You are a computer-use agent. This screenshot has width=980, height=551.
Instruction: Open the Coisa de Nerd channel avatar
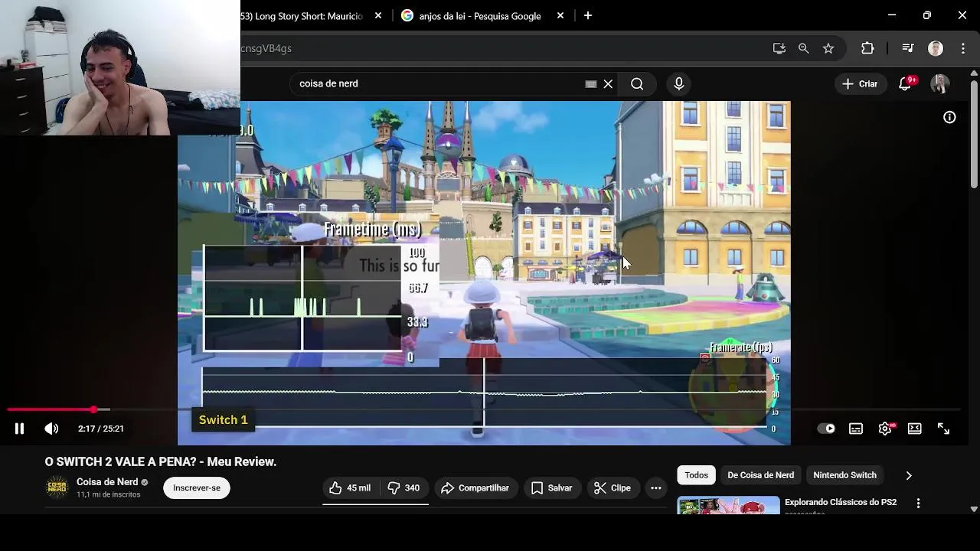coord(57,487)
